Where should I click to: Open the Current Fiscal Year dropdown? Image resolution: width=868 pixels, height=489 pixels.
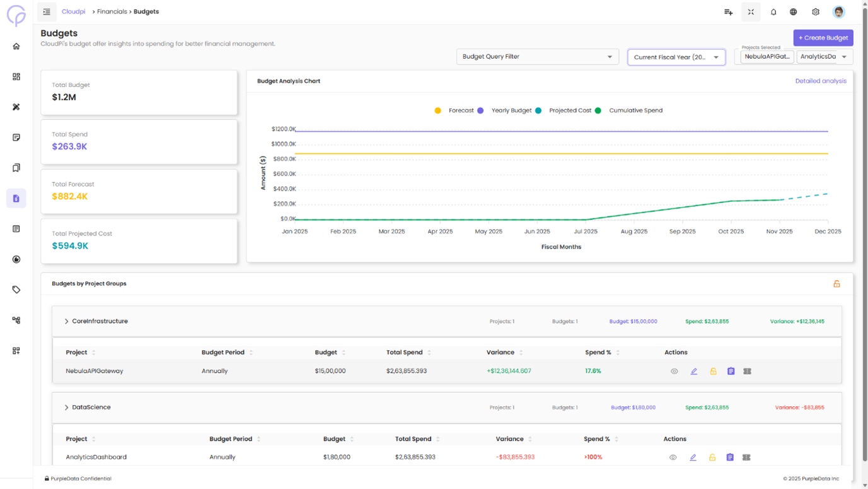coord(676,56)
